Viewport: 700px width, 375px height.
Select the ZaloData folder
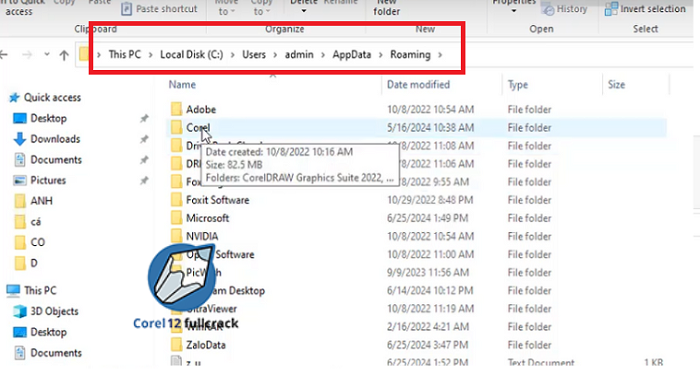pyautogui.click(x=206, y=345)
